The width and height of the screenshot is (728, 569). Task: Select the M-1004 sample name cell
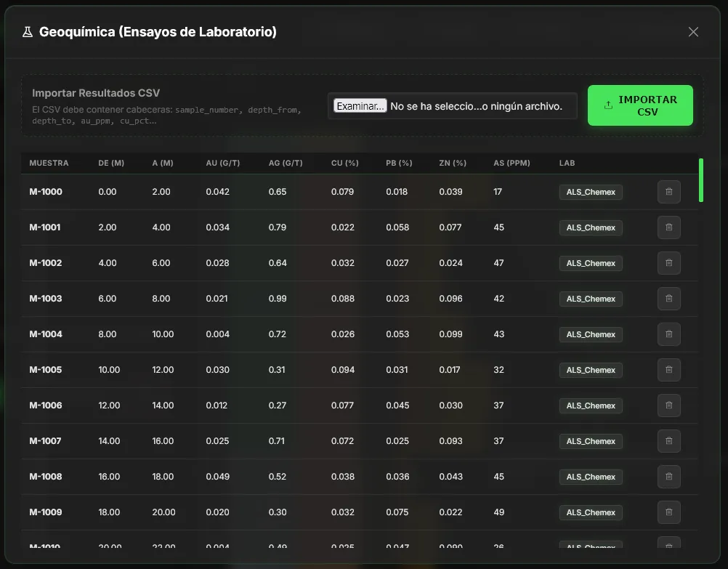(x=46, y=334)
